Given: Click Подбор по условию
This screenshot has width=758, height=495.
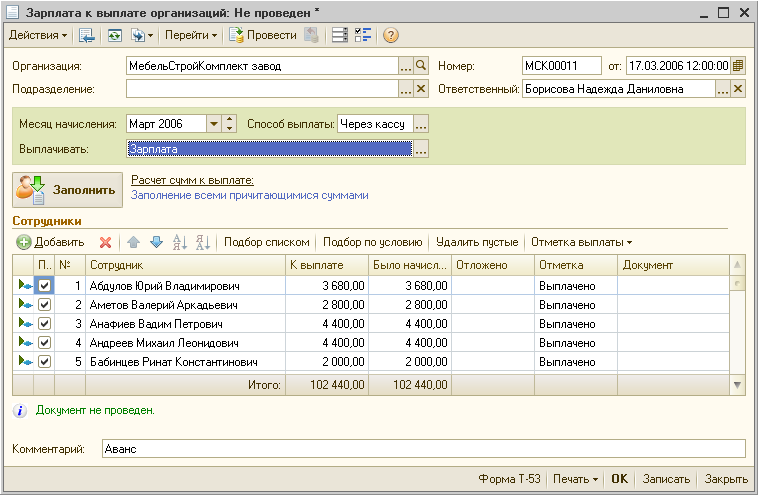Looking at the screenshot, I should [372, 242].
